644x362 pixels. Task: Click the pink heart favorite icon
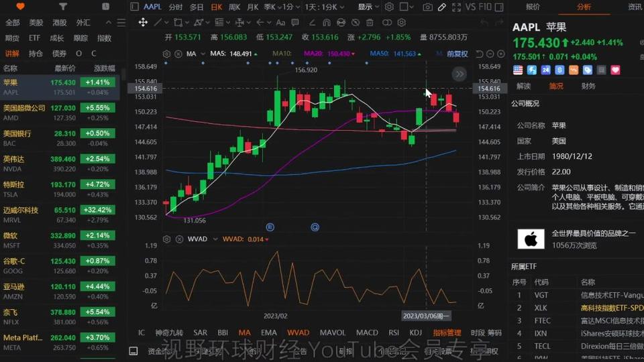click(x=615, y=70)
